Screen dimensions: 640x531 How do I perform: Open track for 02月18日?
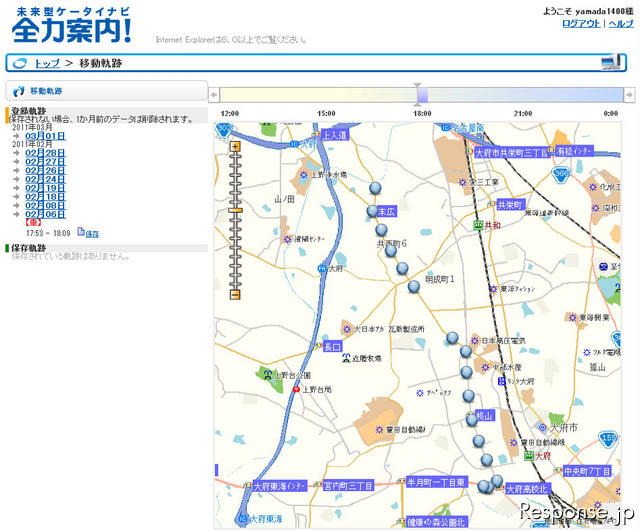tap(45, 197)
